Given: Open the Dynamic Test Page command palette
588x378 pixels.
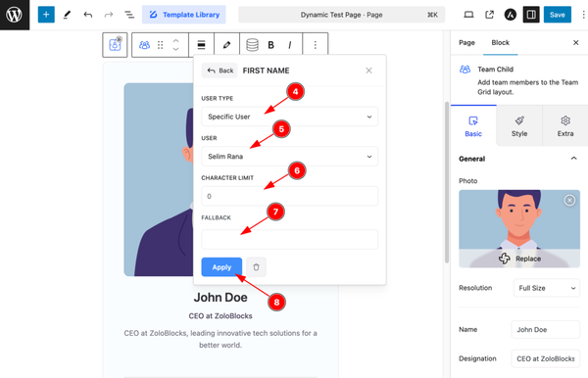Looking at the screenshot, I should click(x=342, y=15).
